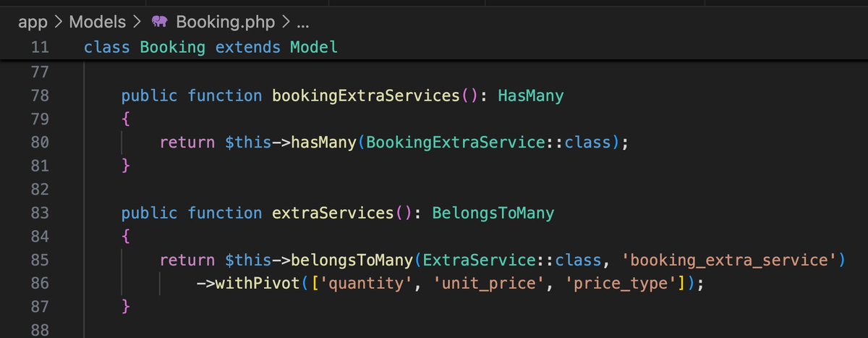Viewport: 868px width, 338px height.
Task: Click line number 78 in gutter
Action: coord(41,96)
